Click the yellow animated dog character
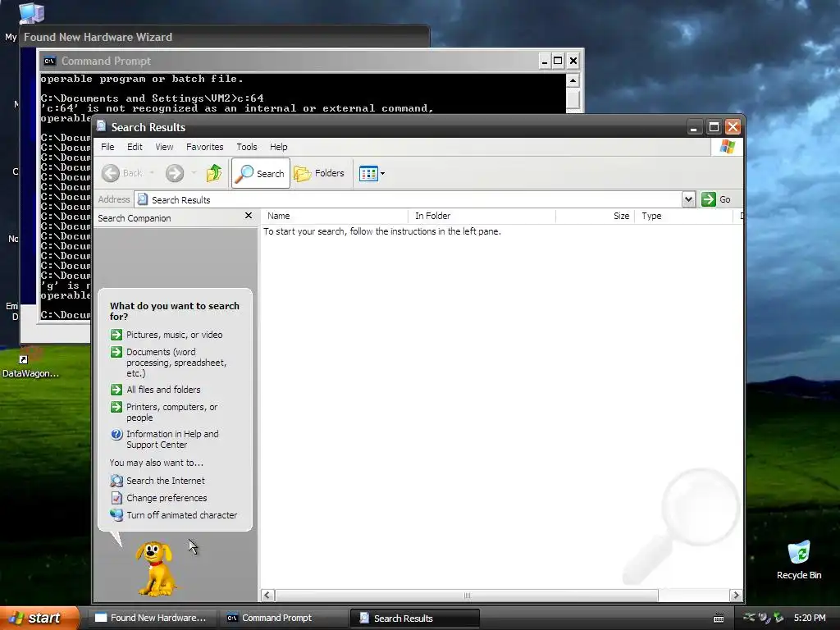 (155, 569)
